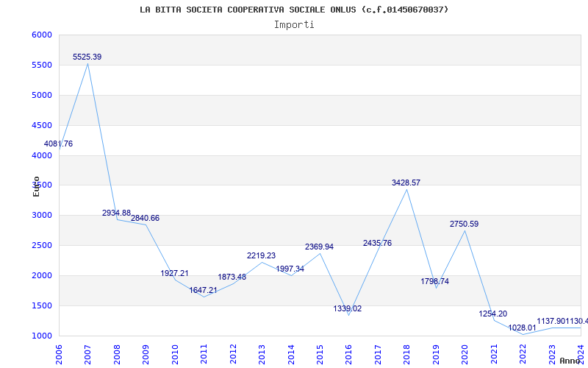Select the 2006 x-axis year label

tap(59, 355)
